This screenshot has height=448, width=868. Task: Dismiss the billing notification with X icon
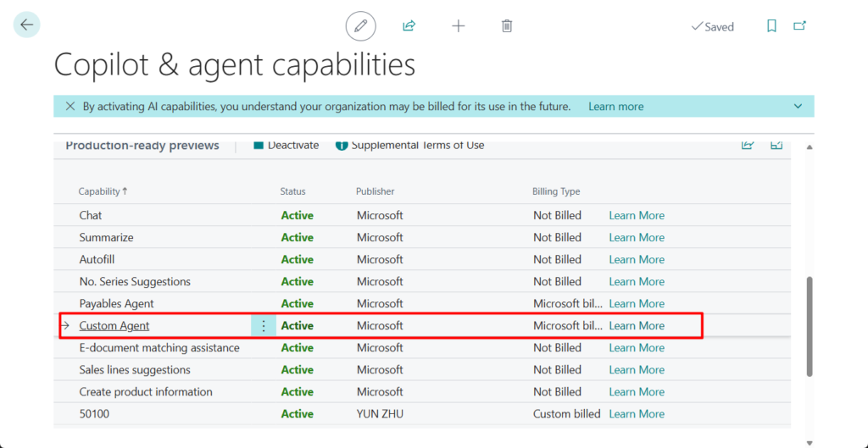[70, 107]
